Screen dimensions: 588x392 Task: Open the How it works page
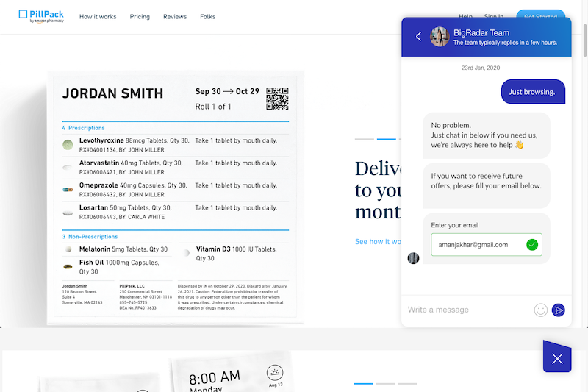coord(98,16)
